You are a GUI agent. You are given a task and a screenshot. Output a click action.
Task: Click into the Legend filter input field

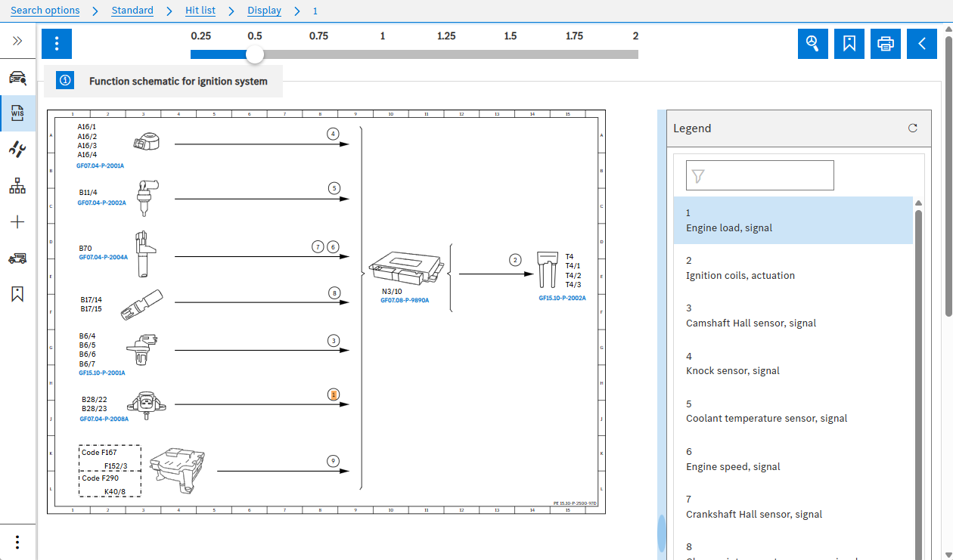pyautogui.click(x=759, y=175)
